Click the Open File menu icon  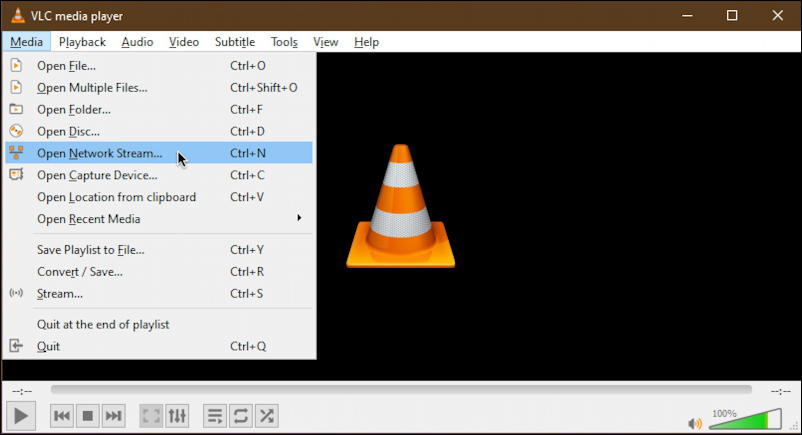(16, 66)
